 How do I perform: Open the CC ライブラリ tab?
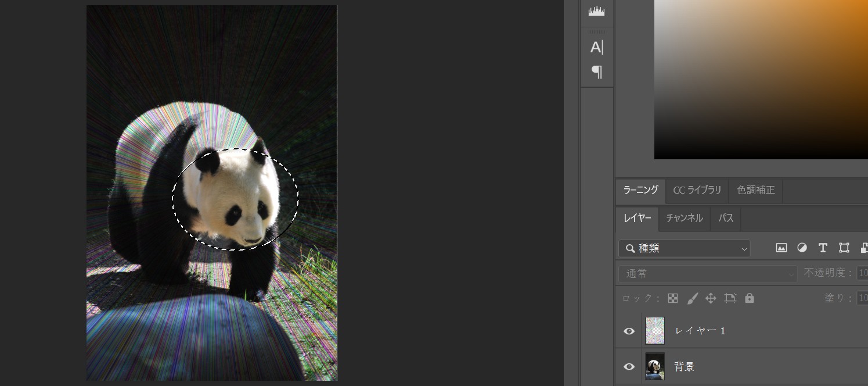tap(697, 191)
